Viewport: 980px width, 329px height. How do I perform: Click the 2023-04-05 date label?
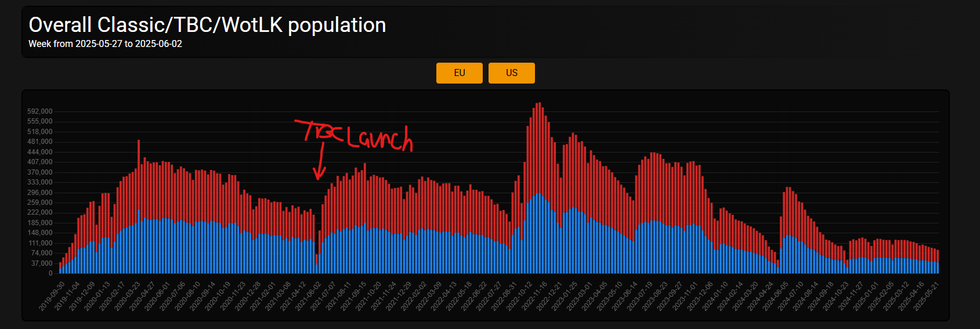595,297
